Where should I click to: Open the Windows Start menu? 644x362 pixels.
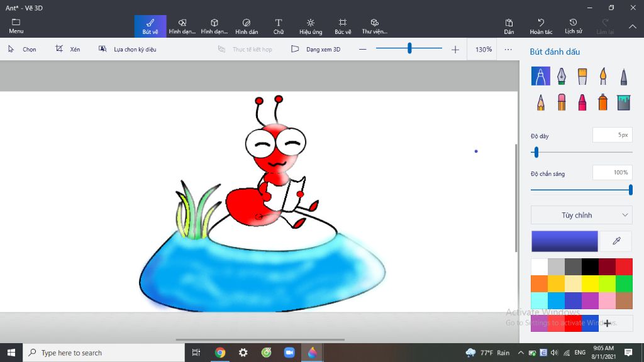coord(11,353)
